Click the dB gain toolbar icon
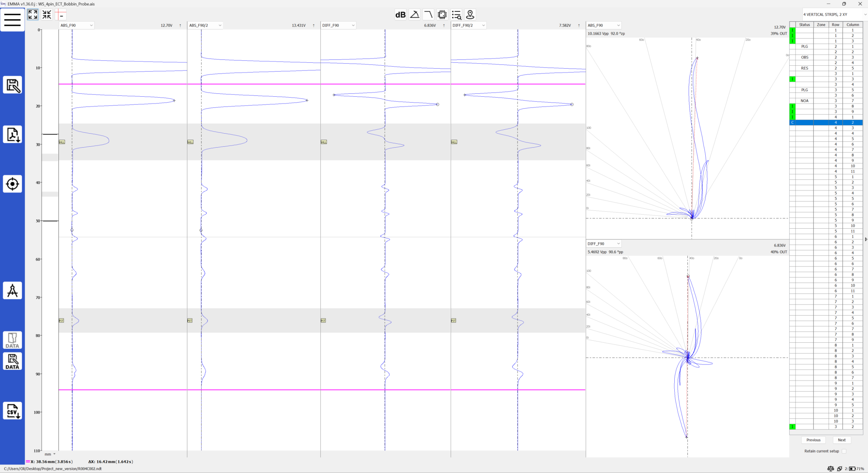 401,15
